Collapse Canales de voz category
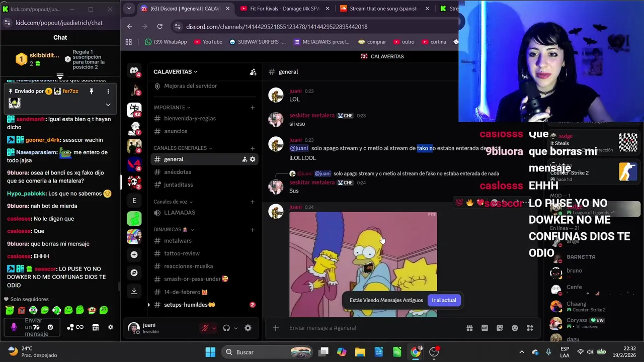The height and width of the screenshot is (362, 644). click(x=173, y=202)
